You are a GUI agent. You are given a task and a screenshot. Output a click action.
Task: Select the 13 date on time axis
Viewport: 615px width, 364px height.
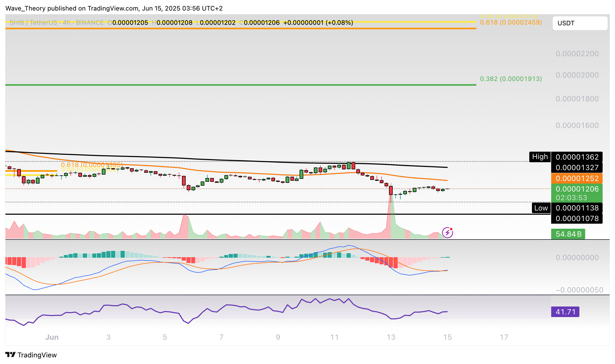[391, 337]
